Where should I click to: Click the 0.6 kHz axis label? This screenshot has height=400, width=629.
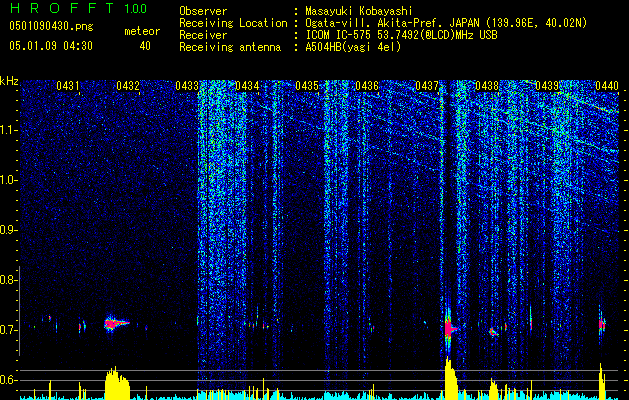[8, 380]
